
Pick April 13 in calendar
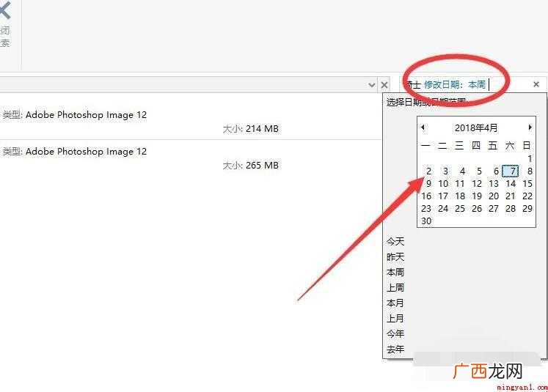pyautogui.click(x=494, y=184)
